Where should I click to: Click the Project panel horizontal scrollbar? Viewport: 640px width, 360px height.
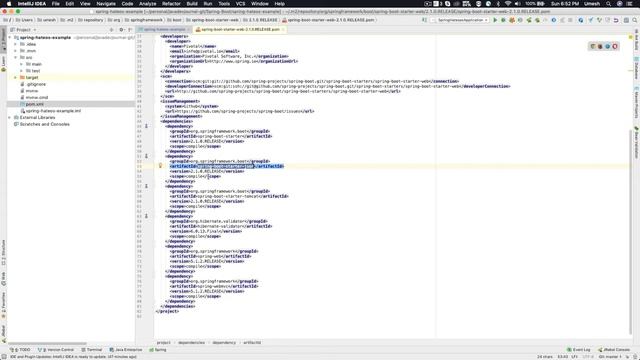point(47,343)
